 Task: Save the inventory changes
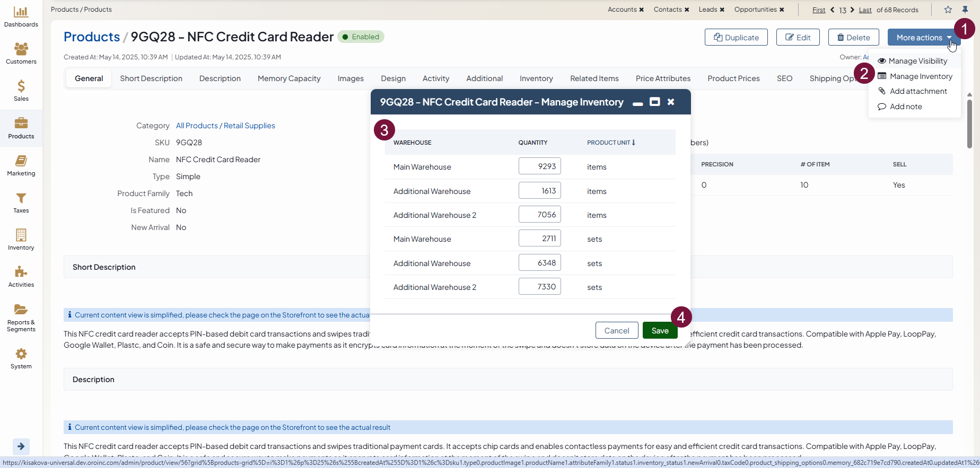[x=660, y=331]
